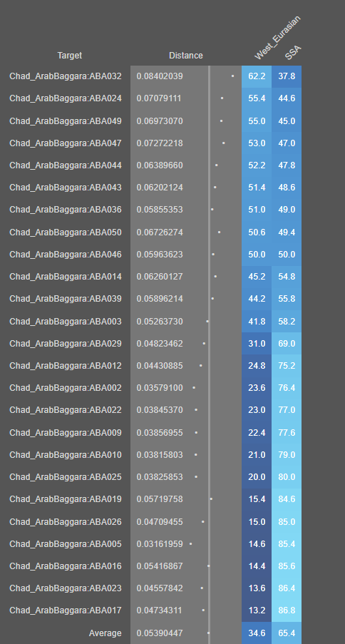Click SSA cell 37.8

[x=287, y=76]
